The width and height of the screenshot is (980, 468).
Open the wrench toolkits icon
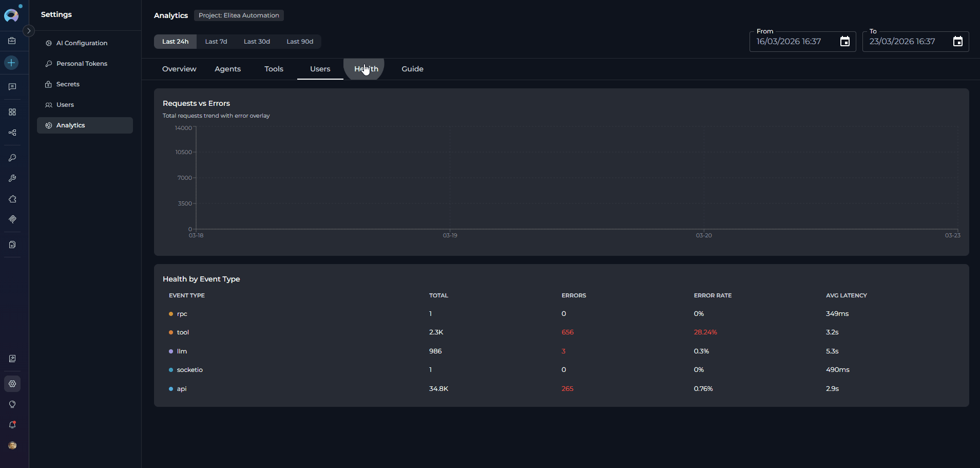coord(12,178)
